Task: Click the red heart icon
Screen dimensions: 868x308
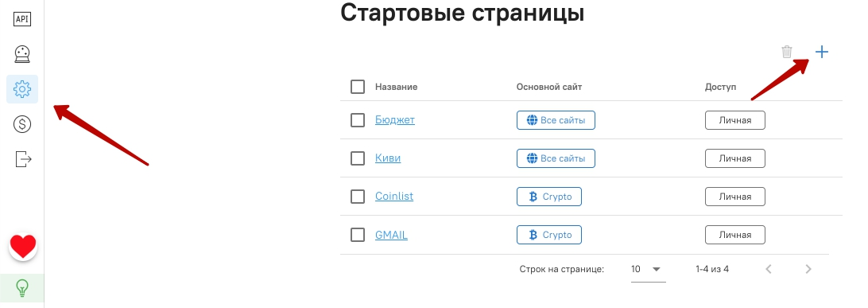Action: (x=23, y=247)
